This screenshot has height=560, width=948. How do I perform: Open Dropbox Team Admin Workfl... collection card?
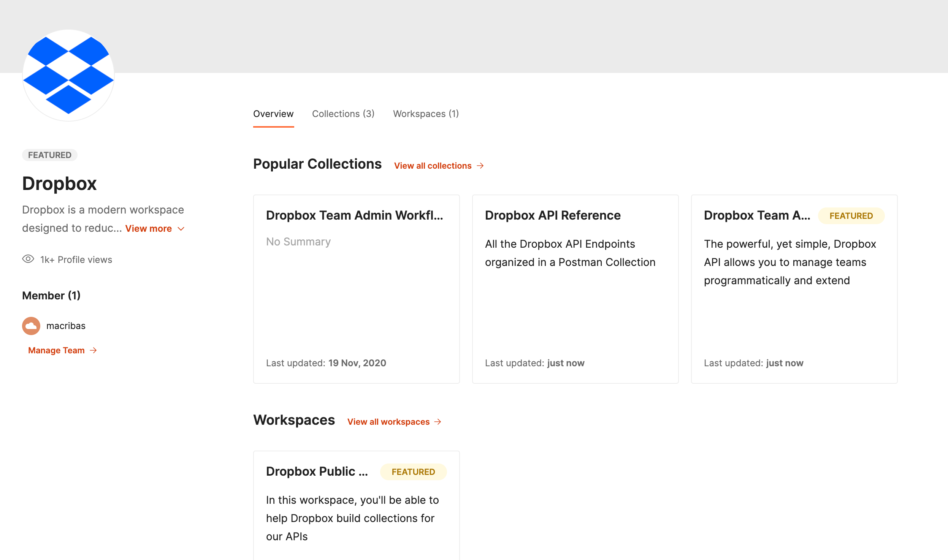point(356,289)
